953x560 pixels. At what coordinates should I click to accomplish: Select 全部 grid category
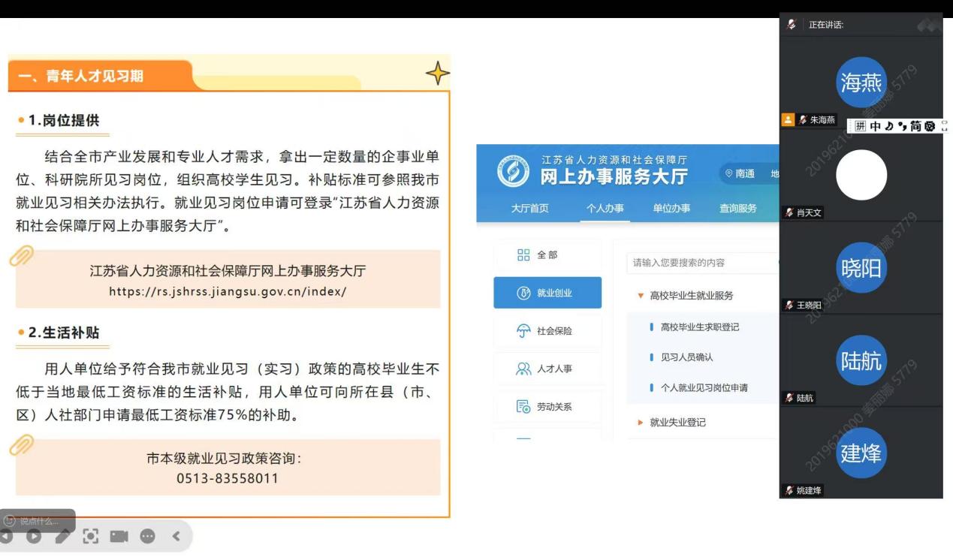tap(547, 255)
